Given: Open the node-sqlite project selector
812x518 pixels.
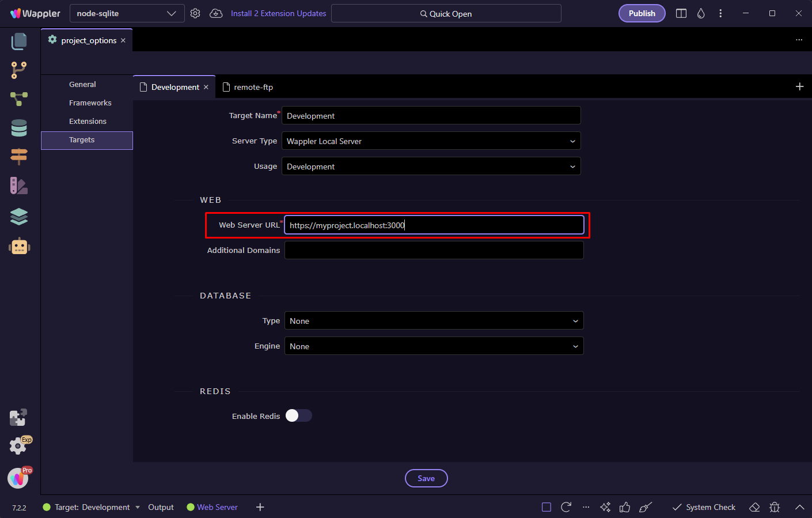Looking at the screenshot, I should tap(127, 13).
